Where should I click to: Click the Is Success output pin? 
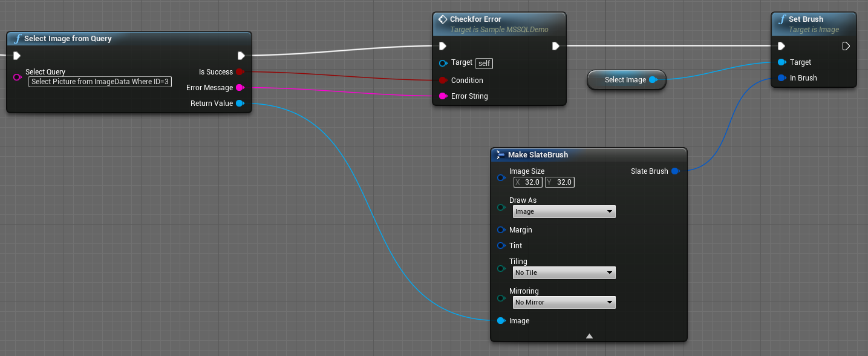[240, 72]
